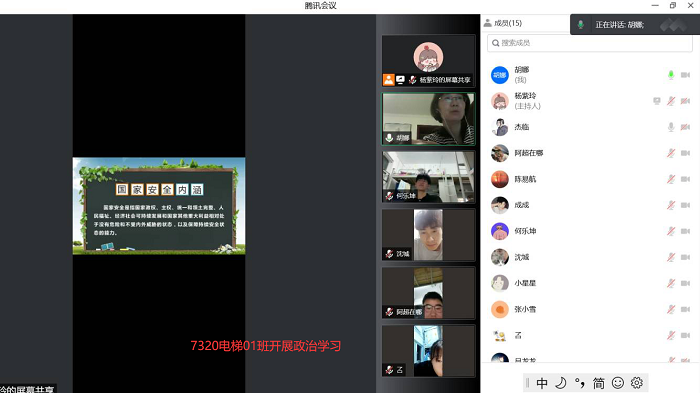Image resolution: width=700 pixels, height=393 pixels.
Task: Click muted microphone icon for 杨紫玲
Action: tap(671, 101)
